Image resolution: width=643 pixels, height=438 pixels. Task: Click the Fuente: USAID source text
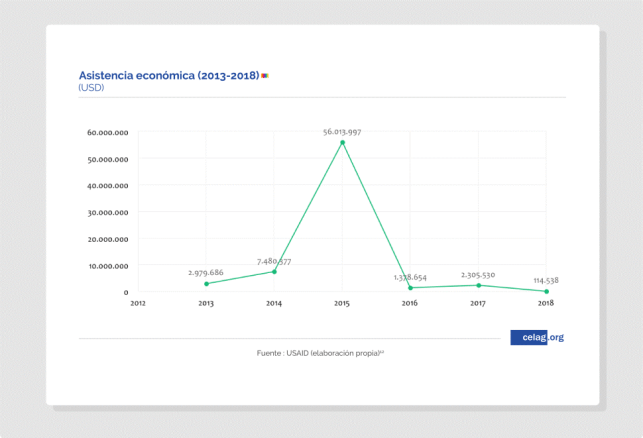point(320,354)
